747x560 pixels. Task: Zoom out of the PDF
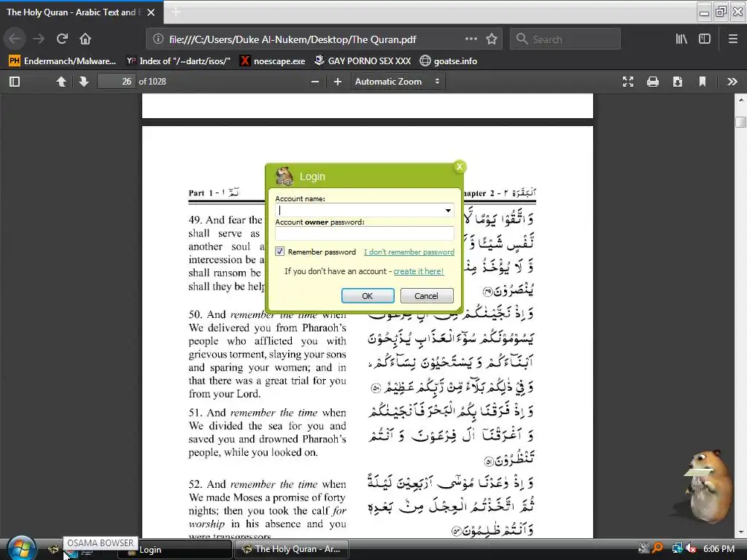[x=315, y=82]
